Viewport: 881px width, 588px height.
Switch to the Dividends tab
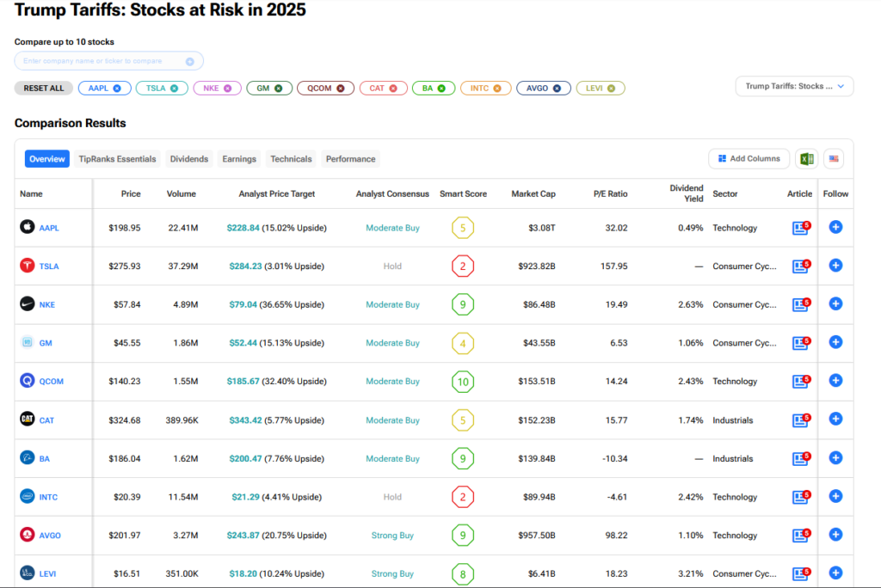[188, 159]
